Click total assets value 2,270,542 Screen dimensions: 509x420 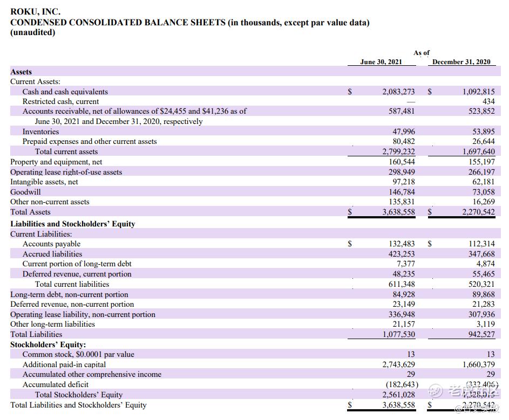[478, 212]
